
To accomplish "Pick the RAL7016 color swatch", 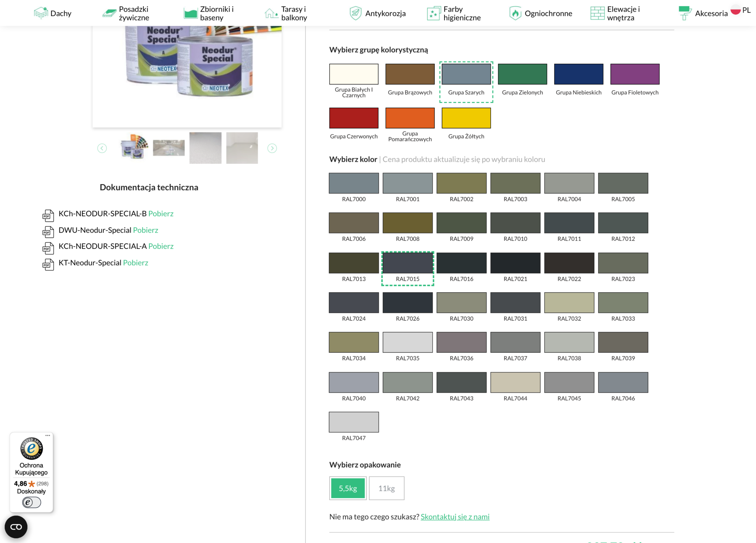I will 461,263.
